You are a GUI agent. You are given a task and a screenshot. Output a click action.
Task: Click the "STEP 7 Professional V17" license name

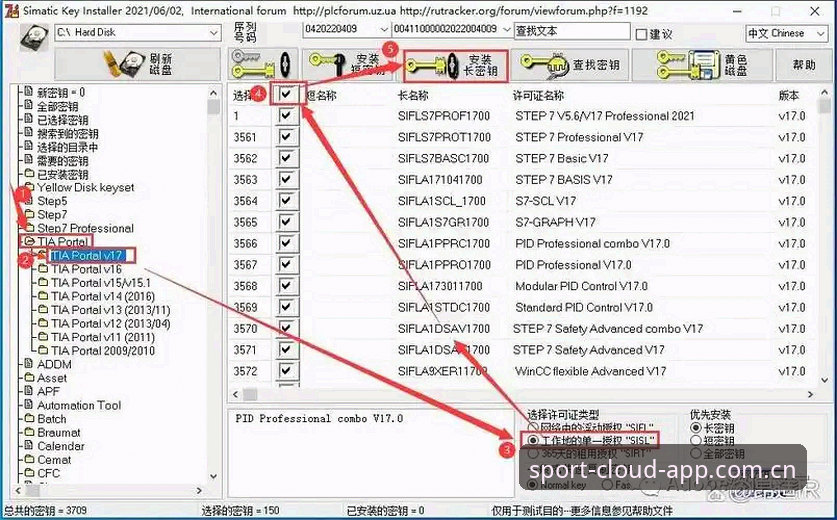579,137
